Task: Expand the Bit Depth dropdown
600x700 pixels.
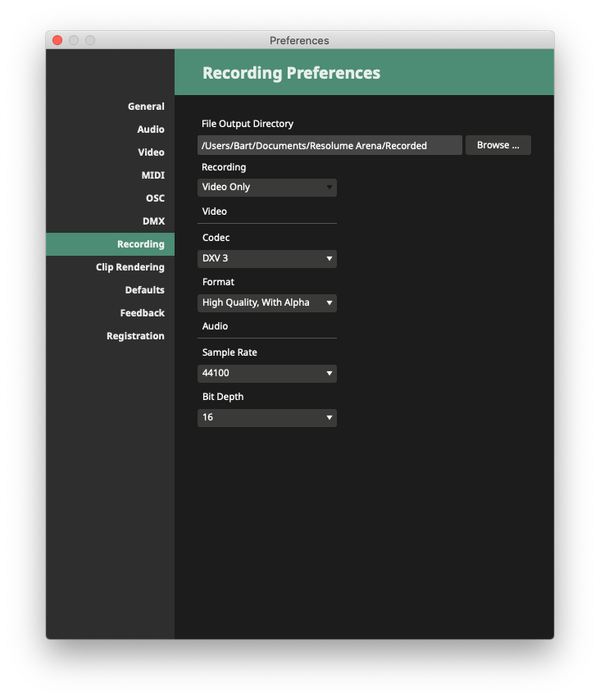Action: pyautogui.click(x=267, y=418)
